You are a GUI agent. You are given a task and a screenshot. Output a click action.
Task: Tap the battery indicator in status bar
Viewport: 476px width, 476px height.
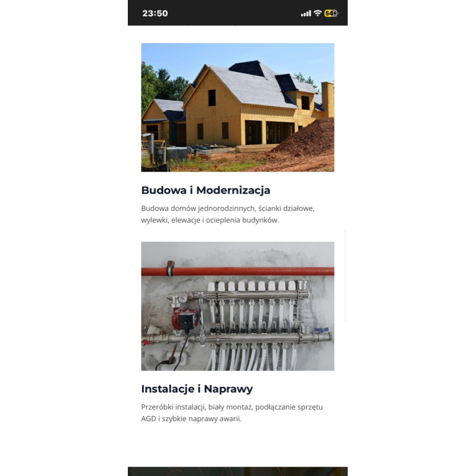[x=331, y=13]
